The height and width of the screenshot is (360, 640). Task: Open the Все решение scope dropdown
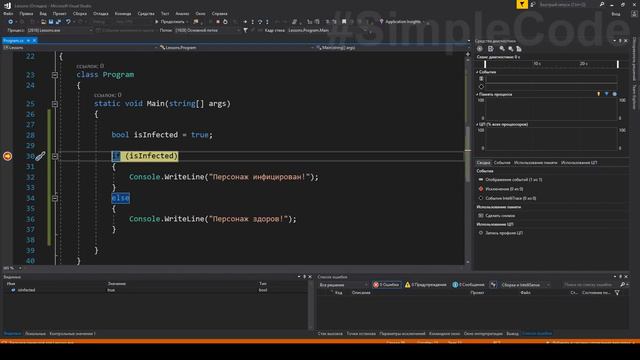click(344, 284)
